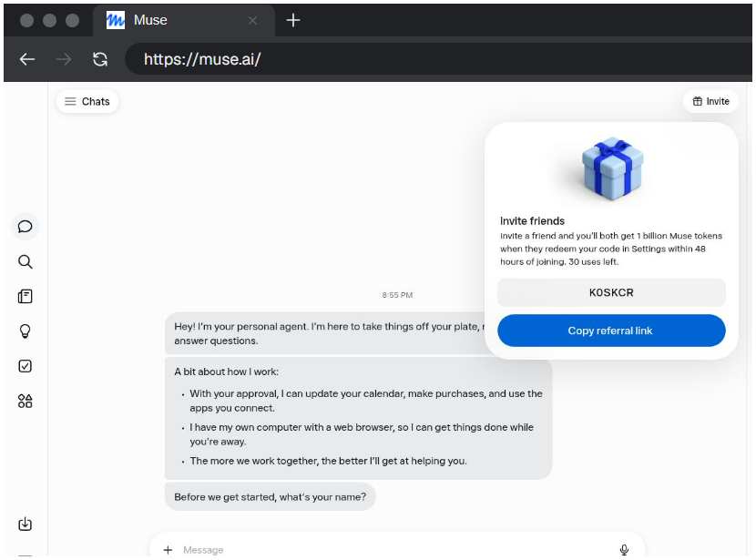Open a new browser tab with plus
The width and height of the screenshot is (756, 560).
point(293,20)
